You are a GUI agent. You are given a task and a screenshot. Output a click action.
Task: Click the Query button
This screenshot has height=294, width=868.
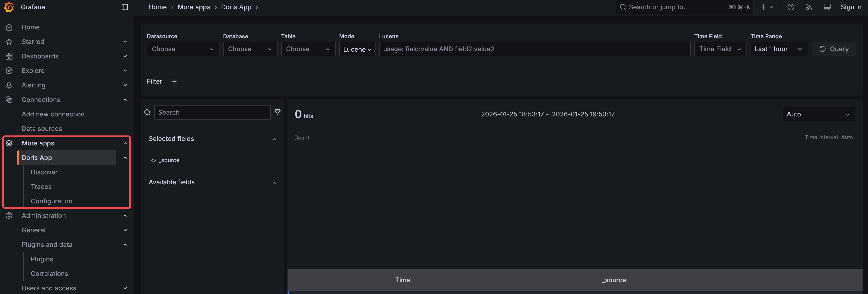point(834,49)
